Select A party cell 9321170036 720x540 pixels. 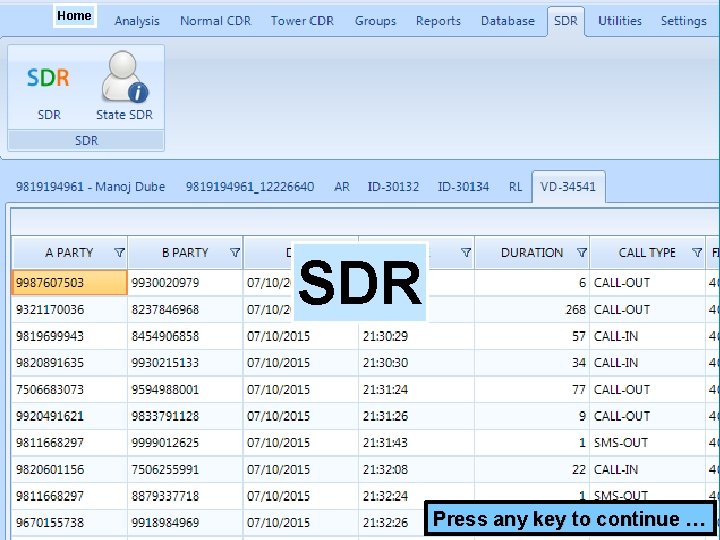click(x=69, y=309)
